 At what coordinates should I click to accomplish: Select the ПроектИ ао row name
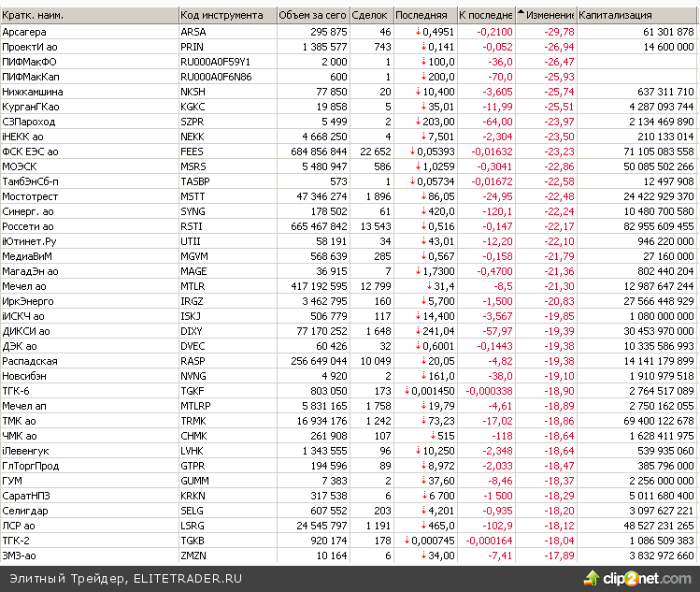(30, 47)
